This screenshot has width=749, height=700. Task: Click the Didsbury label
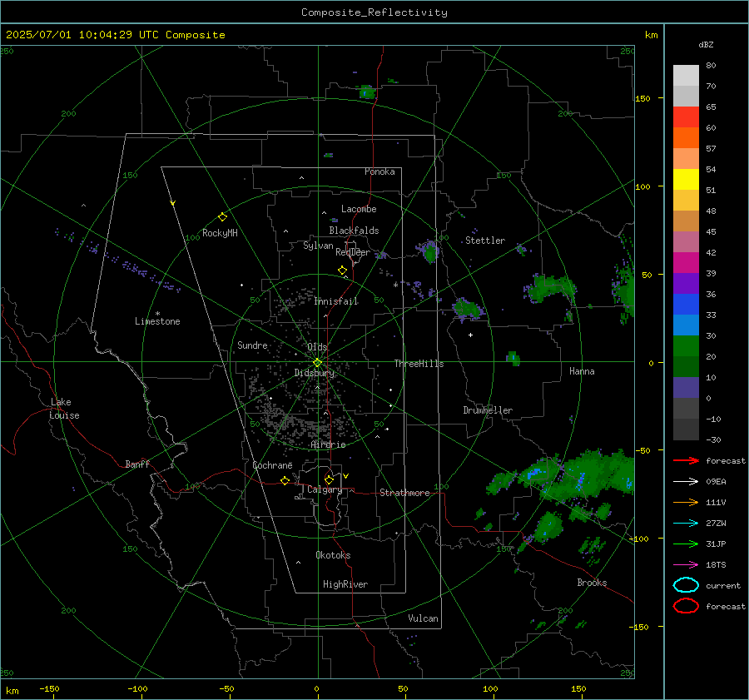coord(315,373)
